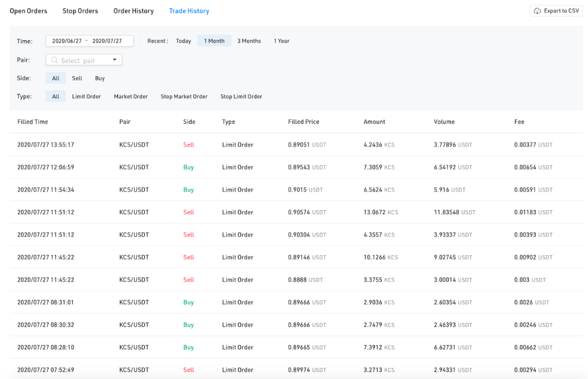588x379 pixels.
Task: Filter Type by Limit Order
Action: (x=86, y=96)
